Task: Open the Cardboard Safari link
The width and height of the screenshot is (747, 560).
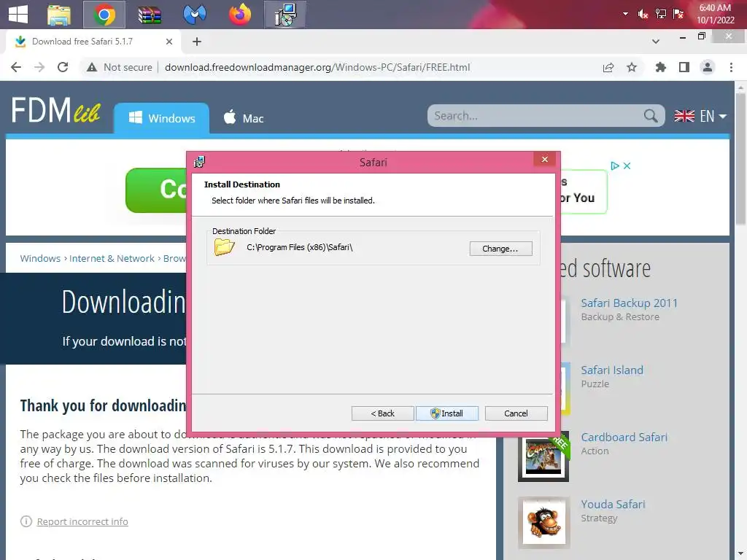Action: click(x=624, y=437)
